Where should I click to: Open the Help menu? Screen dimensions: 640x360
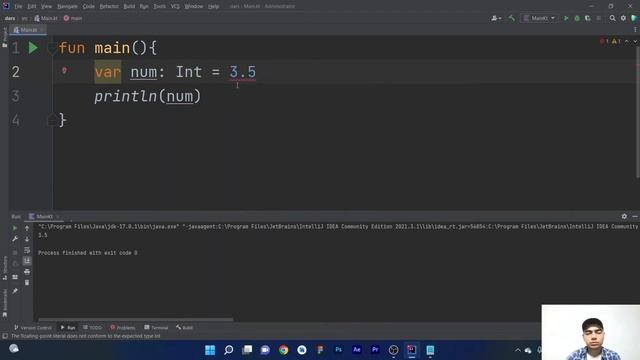coord(213,7)
